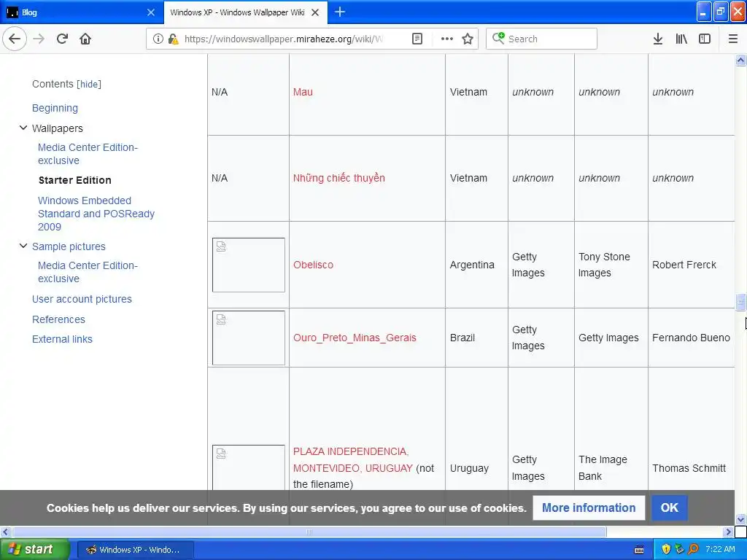Open the Windows Start menu

(35, 549)
